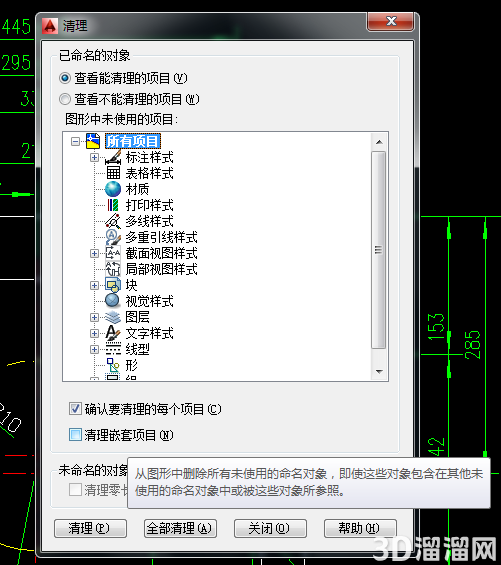
Task: Click the 全部清理(A) button
Action: (180, 528)
